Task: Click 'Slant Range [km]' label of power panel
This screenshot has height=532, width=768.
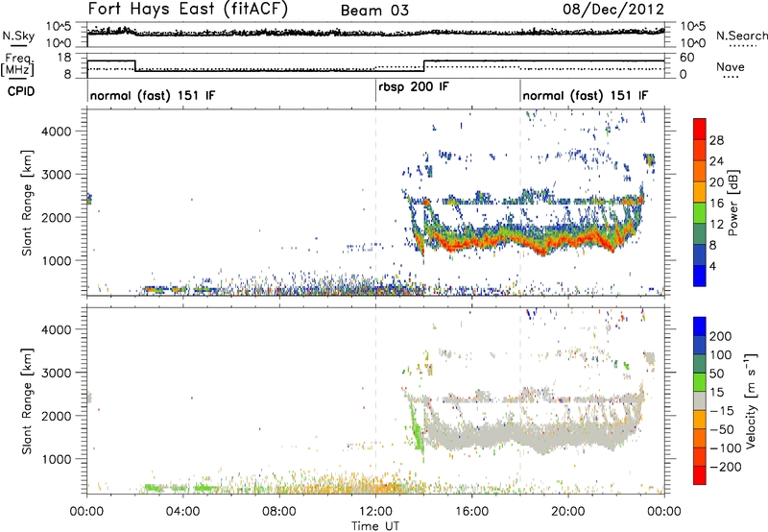Action: [x=27, y=204]
